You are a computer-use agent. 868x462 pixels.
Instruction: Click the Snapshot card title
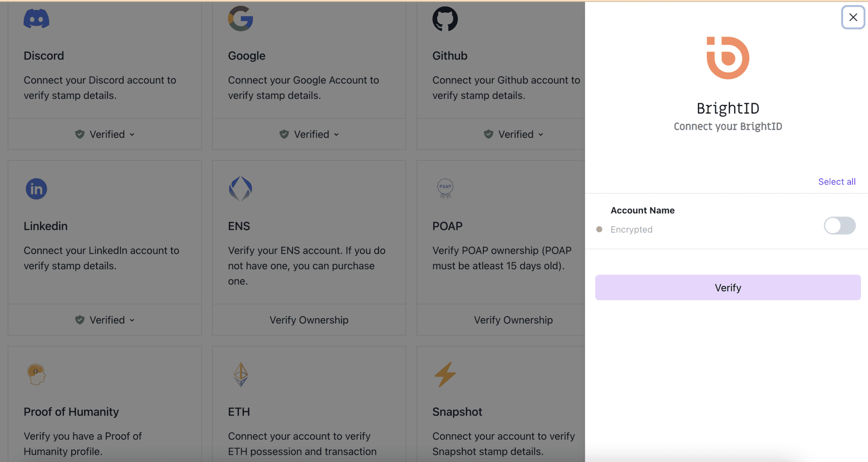click(457, 411)
